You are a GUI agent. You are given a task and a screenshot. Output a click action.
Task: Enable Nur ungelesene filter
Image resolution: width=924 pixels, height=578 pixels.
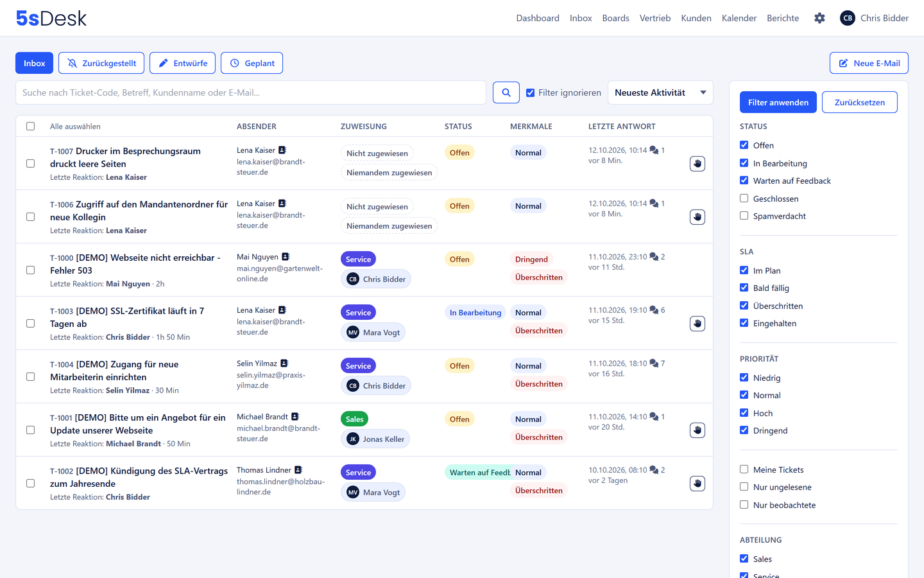(x=744, y=487)
